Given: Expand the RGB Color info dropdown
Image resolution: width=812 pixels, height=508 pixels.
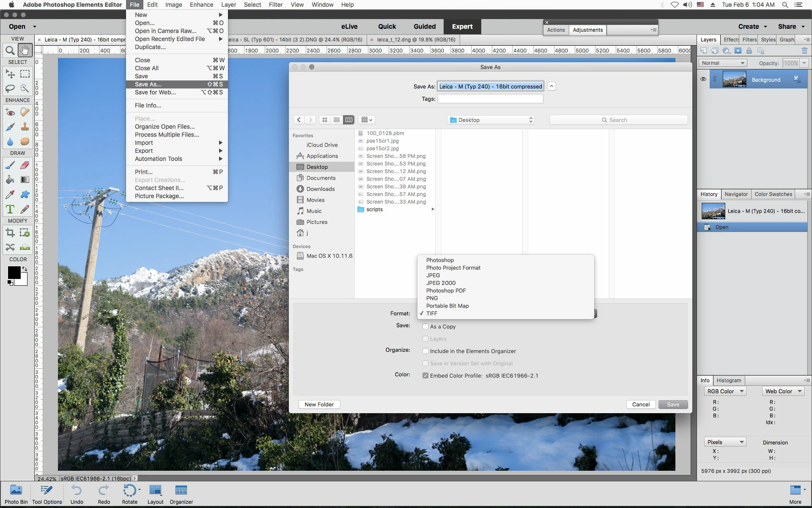Looking at the screenshot, I should click(725, 391).
